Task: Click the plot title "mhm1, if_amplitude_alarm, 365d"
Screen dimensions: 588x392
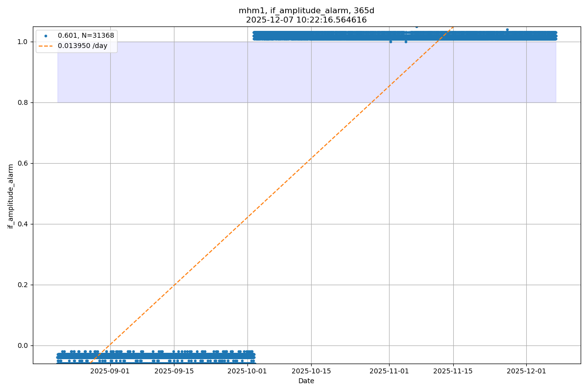Action: 306,11
